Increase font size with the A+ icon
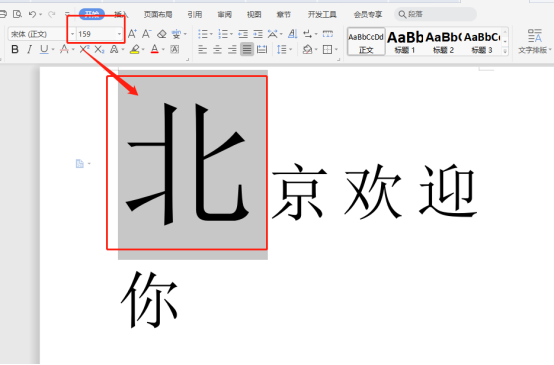The height and width of the screenshot is (365, 554). coord(132,34)
